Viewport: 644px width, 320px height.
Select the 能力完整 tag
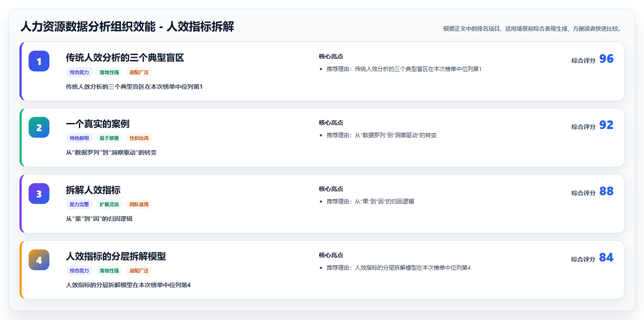tap(79, 205)
